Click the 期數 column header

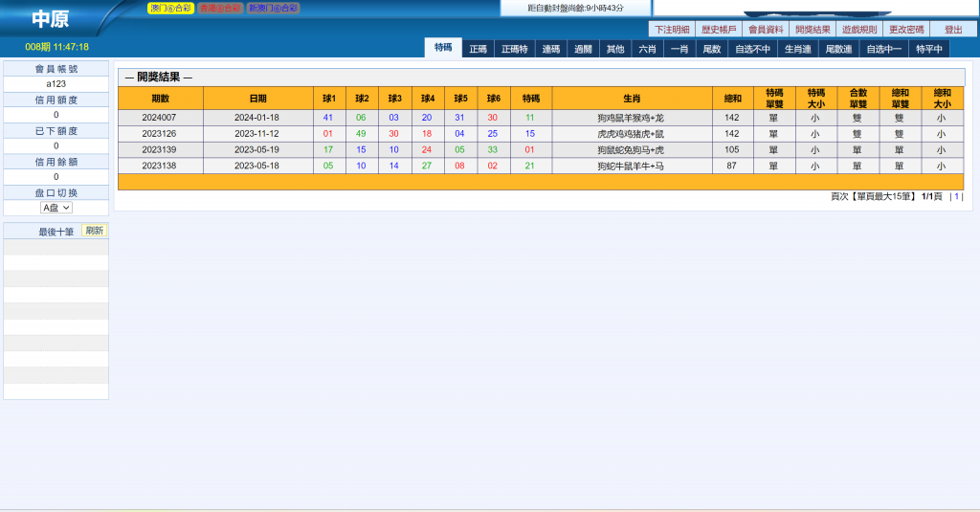pos(161,99)
